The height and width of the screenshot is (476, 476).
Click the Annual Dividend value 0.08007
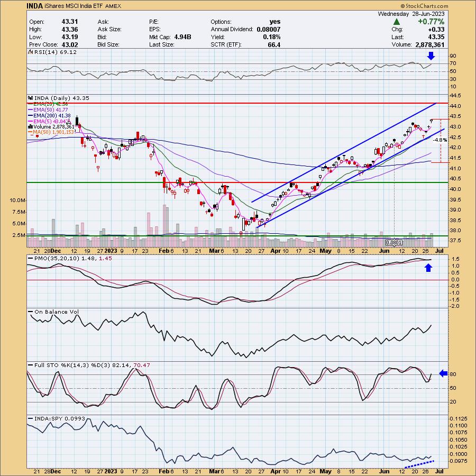point(268,30)
